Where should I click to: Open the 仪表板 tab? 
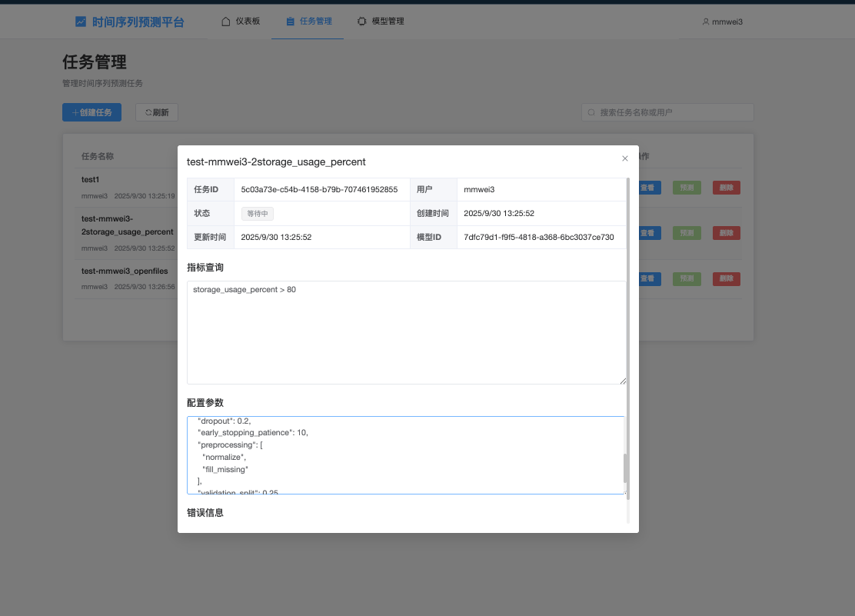tap(241, 22)
